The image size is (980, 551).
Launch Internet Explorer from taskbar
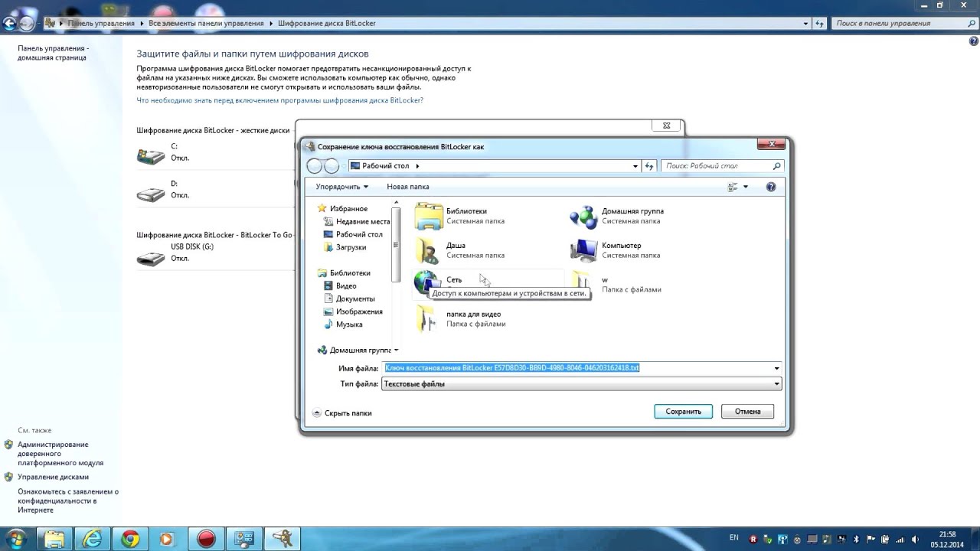[93, 539]
